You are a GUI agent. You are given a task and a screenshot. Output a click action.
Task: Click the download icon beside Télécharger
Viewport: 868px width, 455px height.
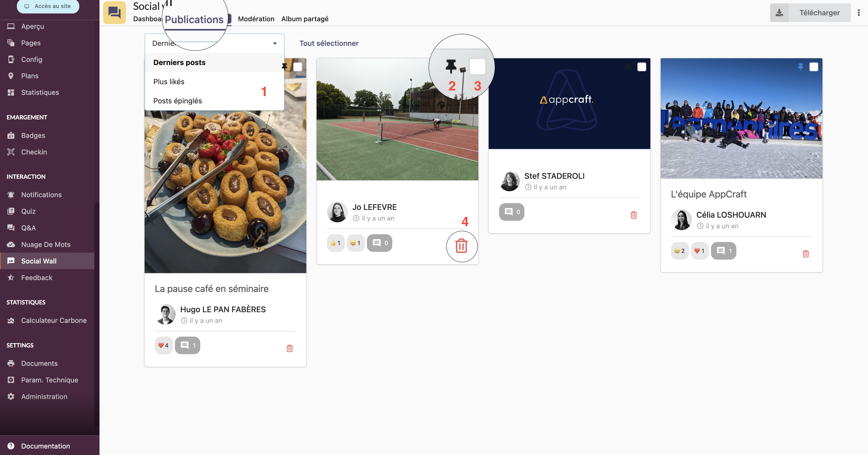(x=779, y=13)
